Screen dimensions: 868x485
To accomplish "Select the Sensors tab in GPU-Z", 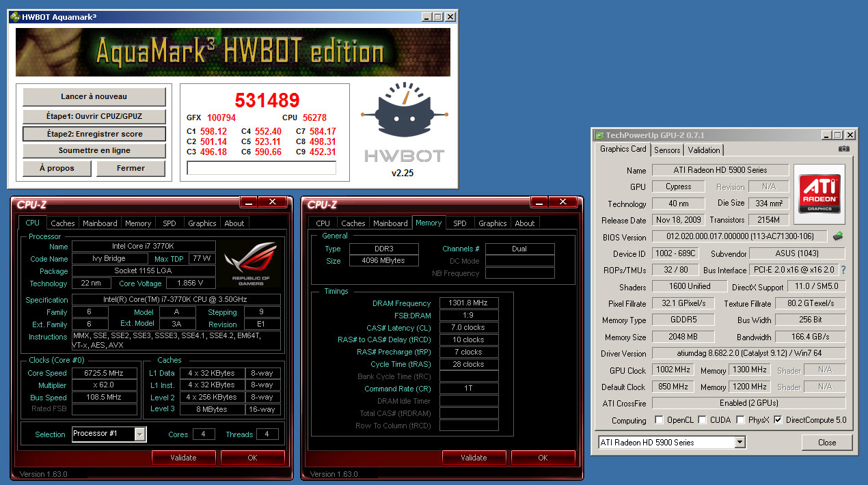I will pos(667,150).
